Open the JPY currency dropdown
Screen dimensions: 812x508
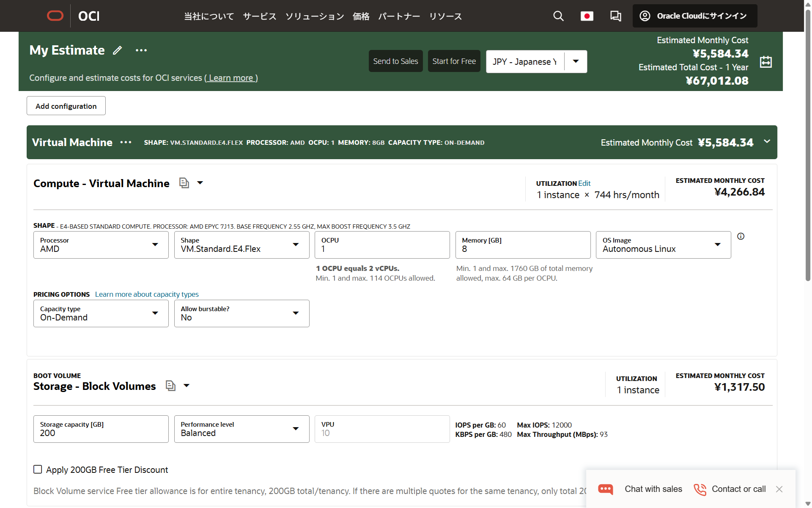[x=576, y=61]
